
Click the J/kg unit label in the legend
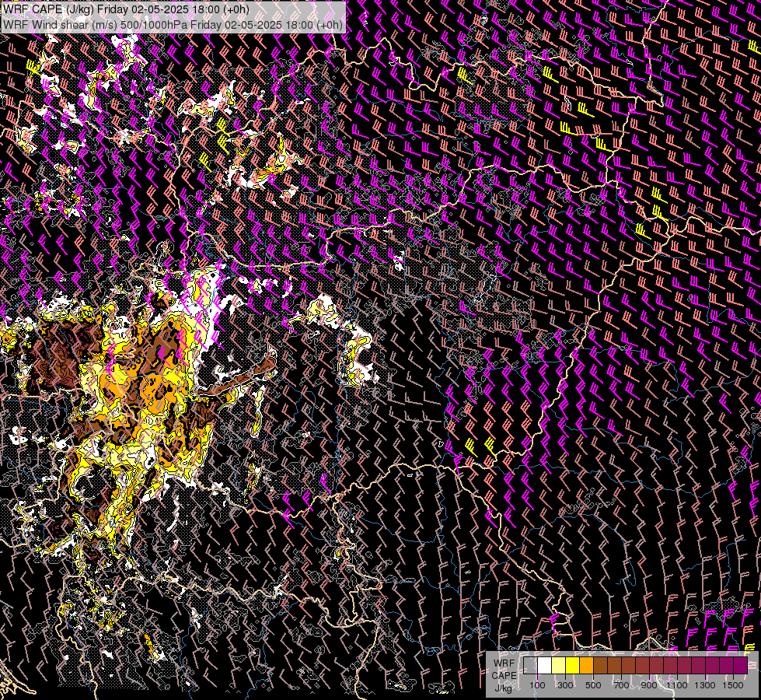click(504, 688)
